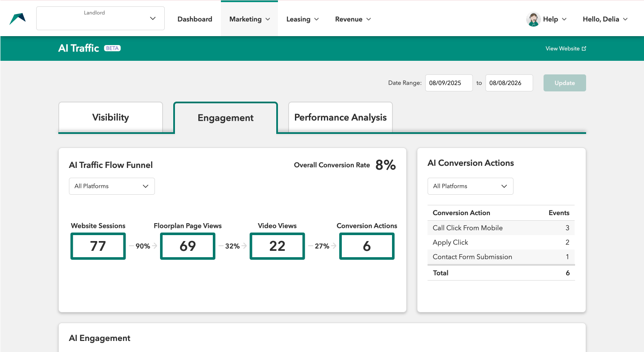Click the BETA badge next to AI Traffic
This screenshot has height=352, width=644.
(x=112, y=48)
